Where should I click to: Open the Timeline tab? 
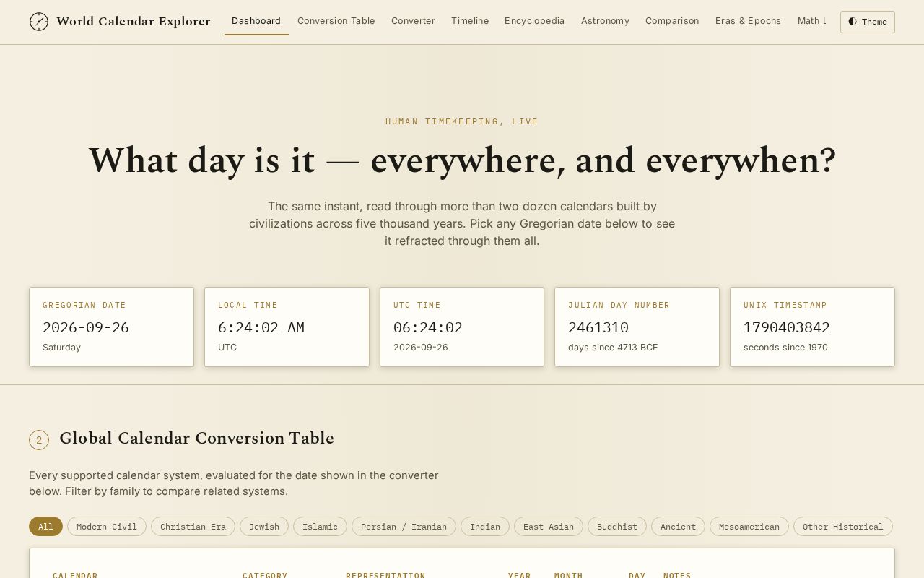(470, 21)
